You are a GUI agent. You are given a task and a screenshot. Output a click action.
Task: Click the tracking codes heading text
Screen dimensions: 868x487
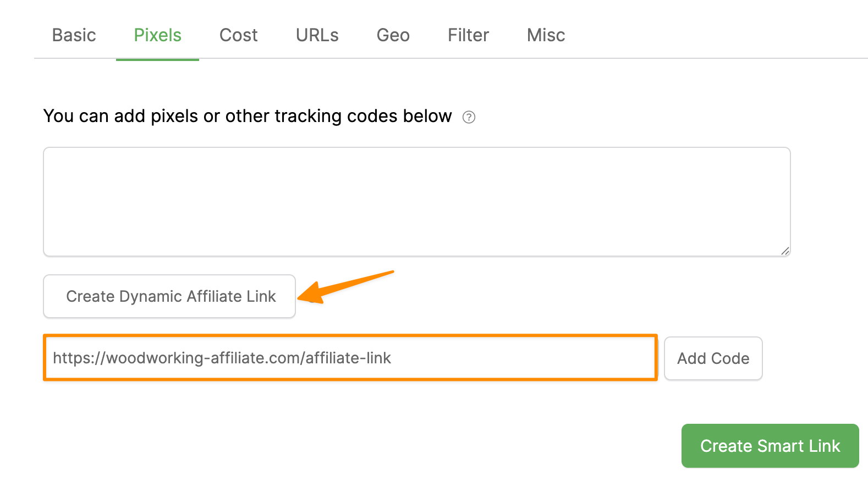pyautogui.click(x=248, y=117)
